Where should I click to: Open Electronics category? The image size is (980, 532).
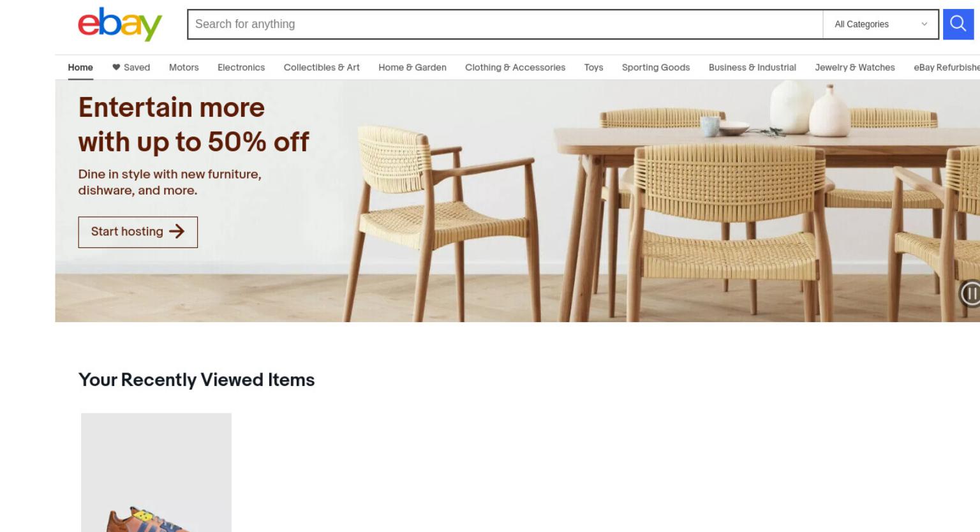(x=241, y=68)
